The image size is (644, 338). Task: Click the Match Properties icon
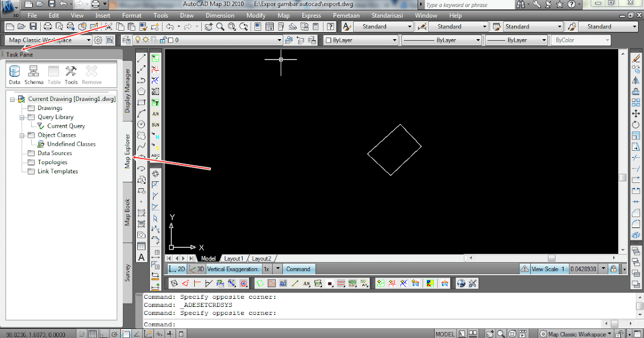click(x=143, y=26)
